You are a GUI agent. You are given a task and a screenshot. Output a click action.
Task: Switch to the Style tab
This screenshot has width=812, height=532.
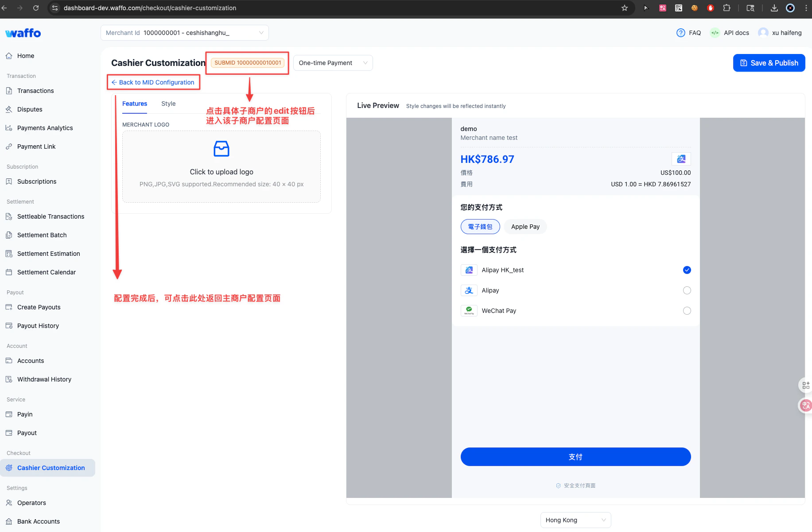point(168,104)
